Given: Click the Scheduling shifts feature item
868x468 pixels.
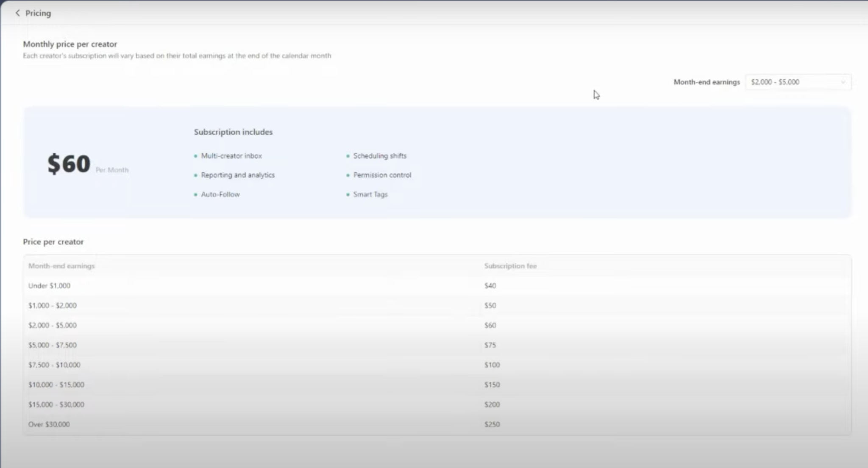Looking at the screenshot, I should [x=380, y=156].
